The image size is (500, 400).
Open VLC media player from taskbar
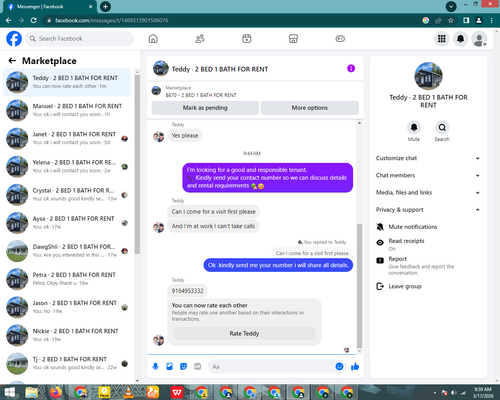coord(128,392)
